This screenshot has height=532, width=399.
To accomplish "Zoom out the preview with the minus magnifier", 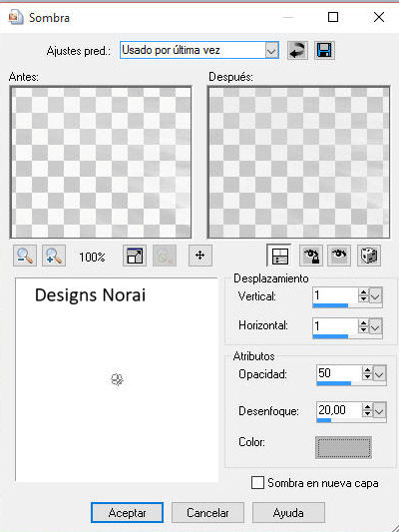I will point(25,256).
